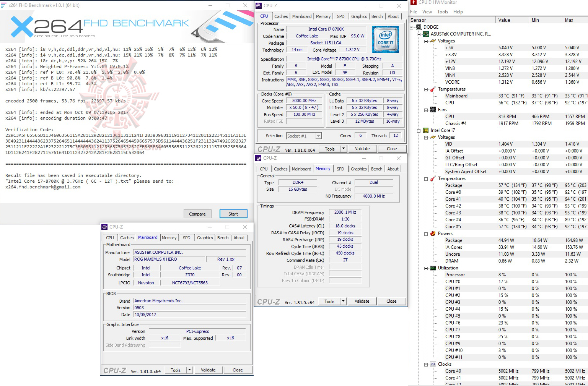The height and width of the screenshot is (386, 588).
Task: Click the x264 FHD Benchmark title bar icon
Action: click(x=4, y=5)
